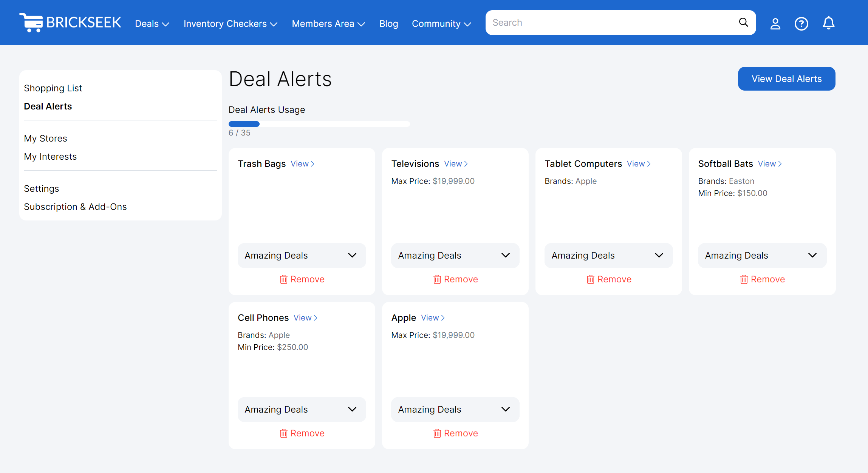Image resolution: width=868 pixels, height=473 pixels.
Task: Click the trash icon for the Softball Bats alert
Action: tap(744, 279)
